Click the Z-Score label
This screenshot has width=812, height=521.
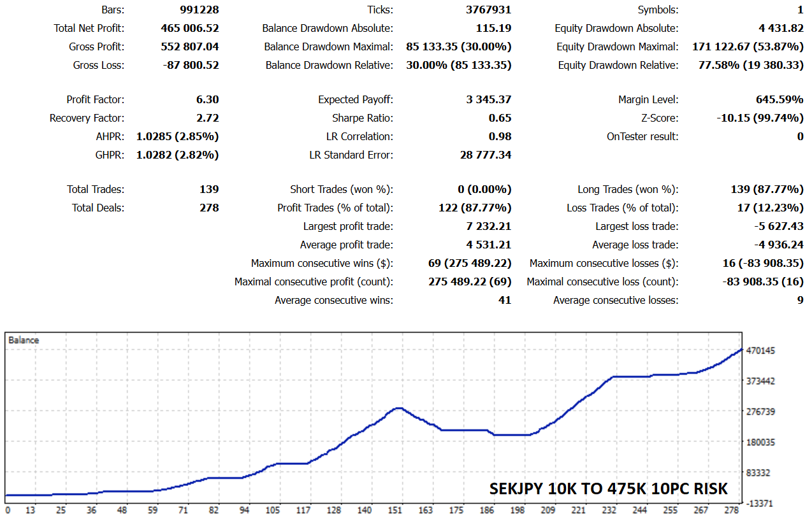click(660, 118)
